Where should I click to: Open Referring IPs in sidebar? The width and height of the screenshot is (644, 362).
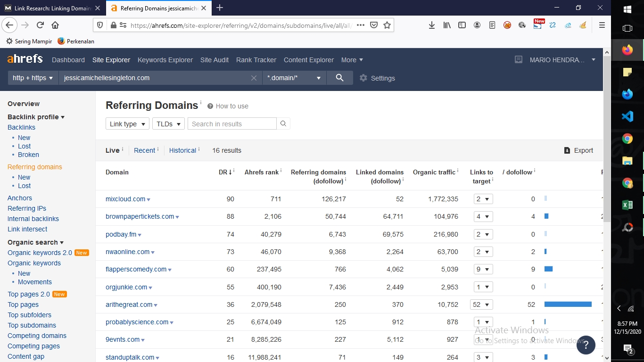27,208
